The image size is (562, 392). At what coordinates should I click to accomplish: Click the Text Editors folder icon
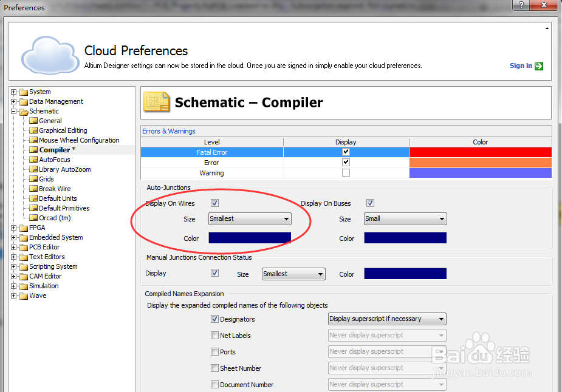tap(24, 257)
